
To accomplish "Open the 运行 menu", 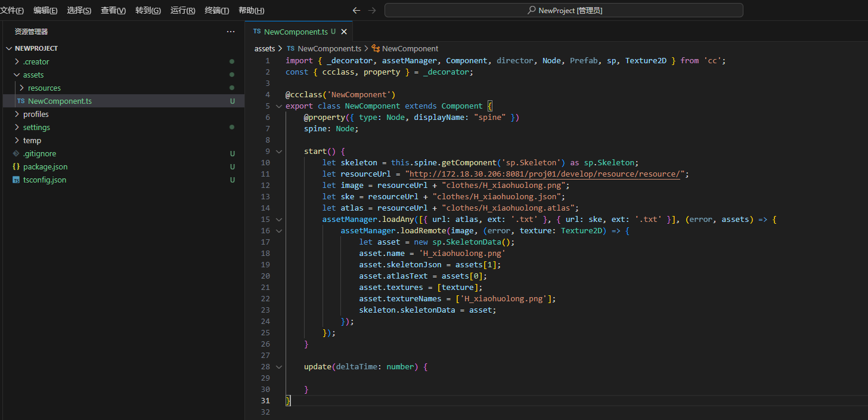I will point(182,11).
